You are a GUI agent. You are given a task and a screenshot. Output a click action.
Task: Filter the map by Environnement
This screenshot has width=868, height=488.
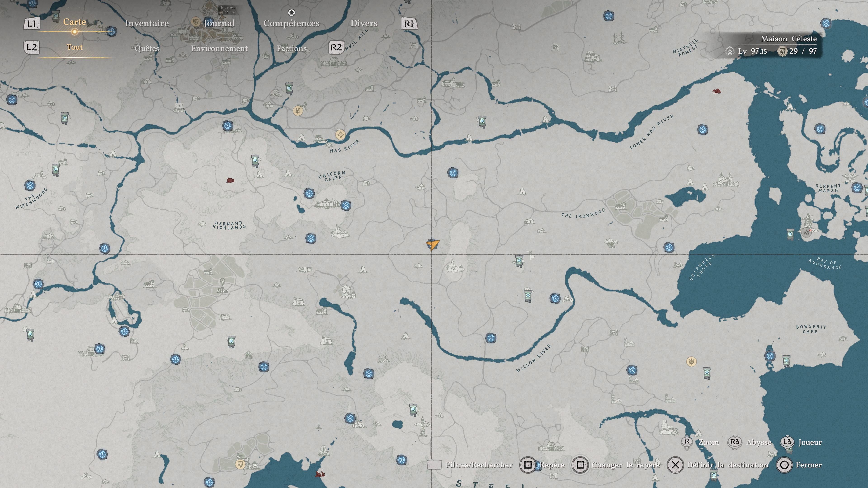[219, 49]
